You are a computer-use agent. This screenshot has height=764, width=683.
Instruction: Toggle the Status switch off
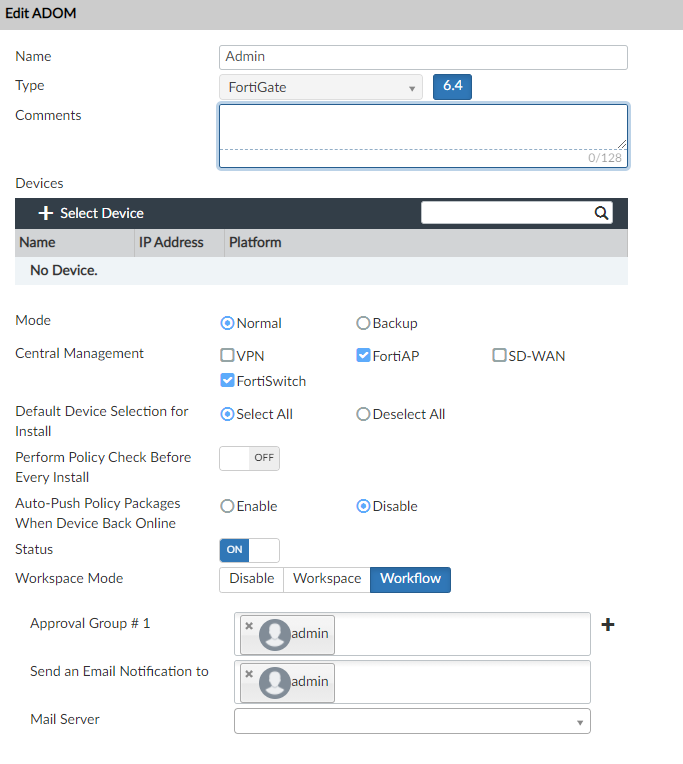tap(249, 550)
